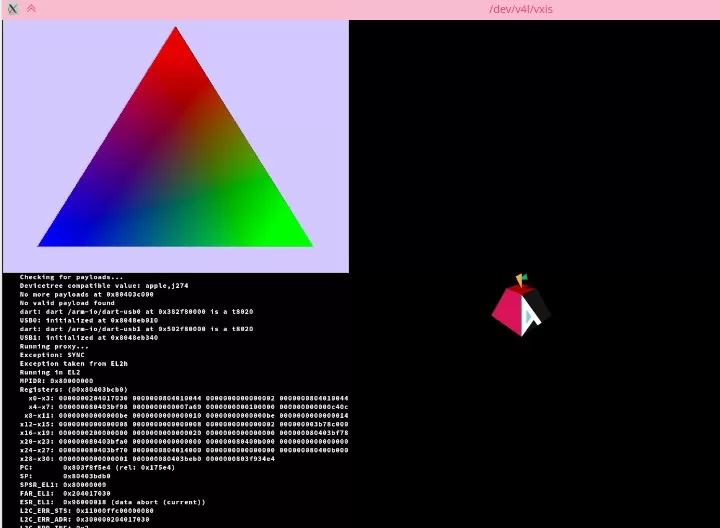
Task: Click the "MPIDR: 0x80000000" line
Action: tap(56, 380)
